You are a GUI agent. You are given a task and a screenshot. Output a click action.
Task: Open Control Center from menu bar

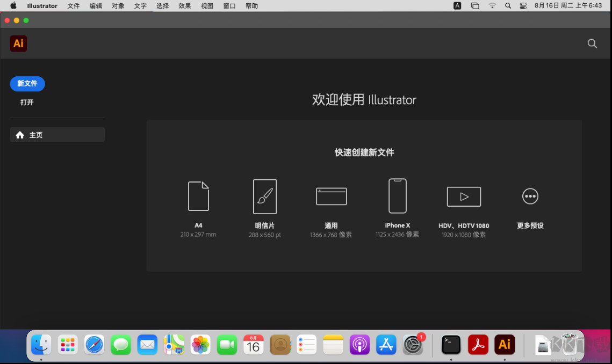coord(522,6)
